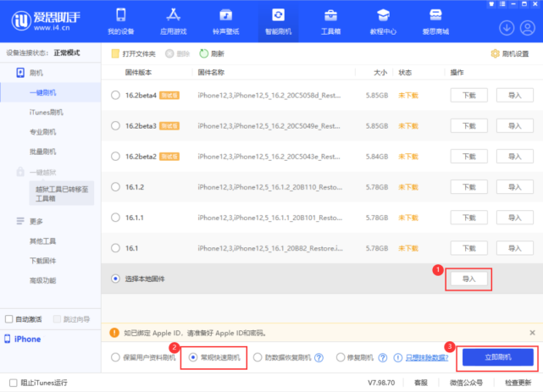Enable the 自动激活 checkbox

tap(9, 319)
